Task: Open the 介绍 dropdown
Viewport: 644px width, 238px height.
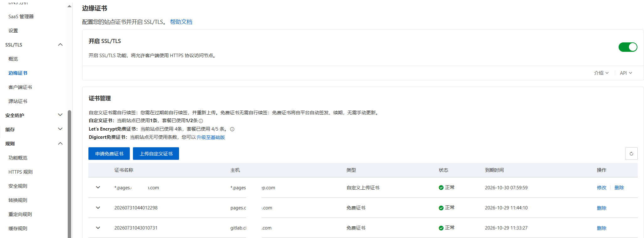Action: 601,73
